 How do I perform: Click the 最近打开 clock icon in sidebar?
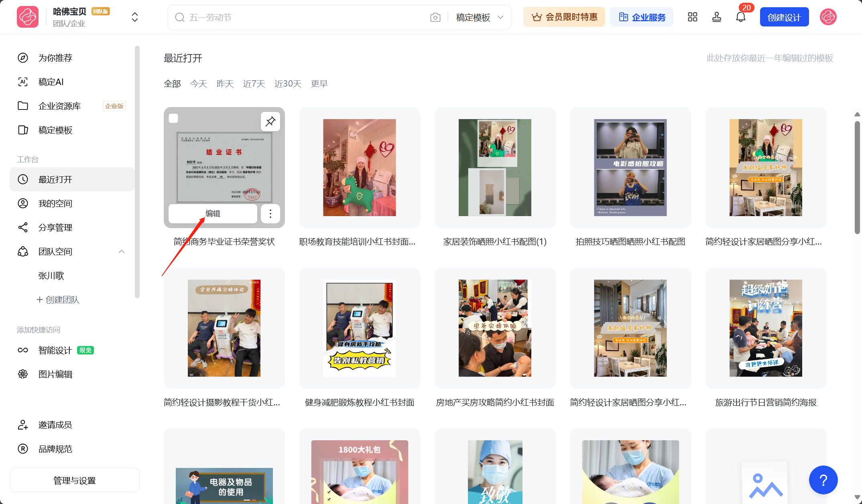[23, 179]
